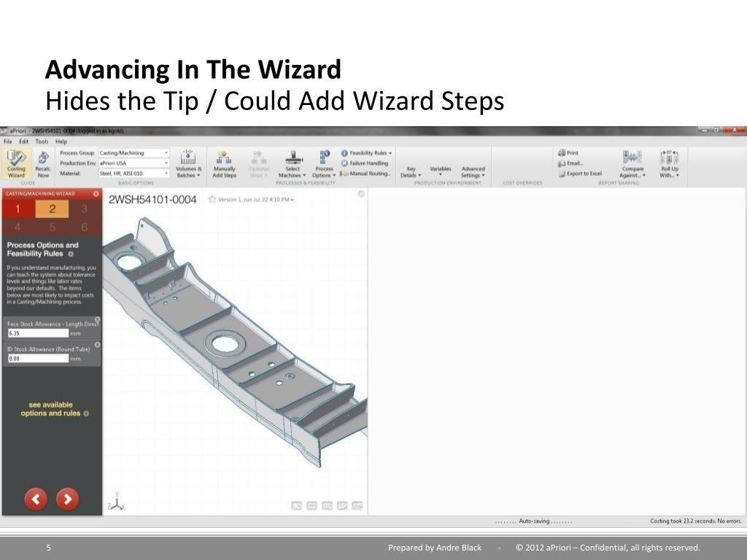Click part name 2WSH54101-0004
The height and width of the screenshot is (560, 747).
(x=152, y=200)
